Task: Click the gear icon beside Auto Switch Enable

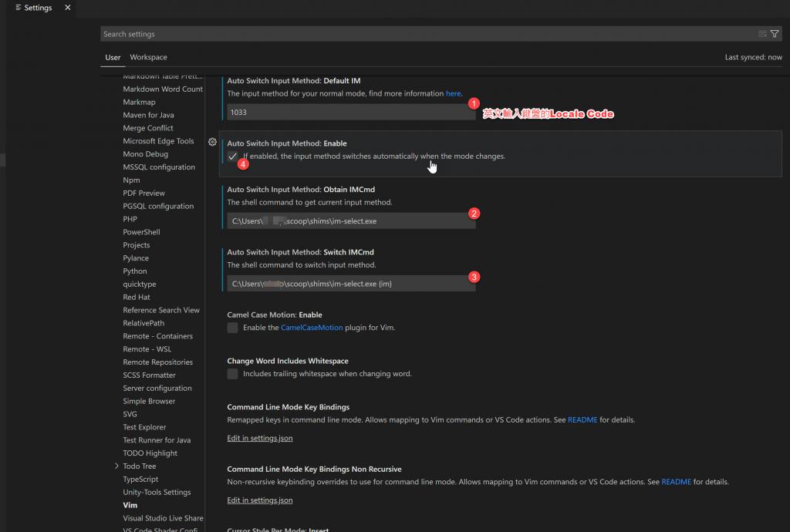Action: pos(213,143)
